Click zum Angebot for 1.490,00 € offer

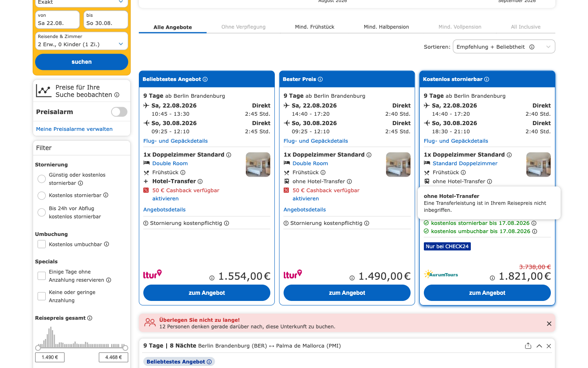point(347,293)
